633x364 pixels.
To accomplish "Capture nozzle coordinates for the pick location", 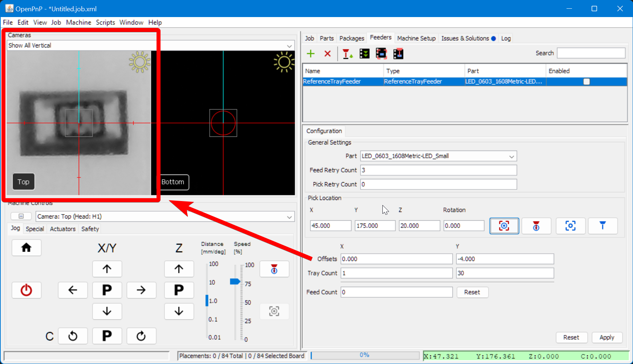I will point(536,226).
